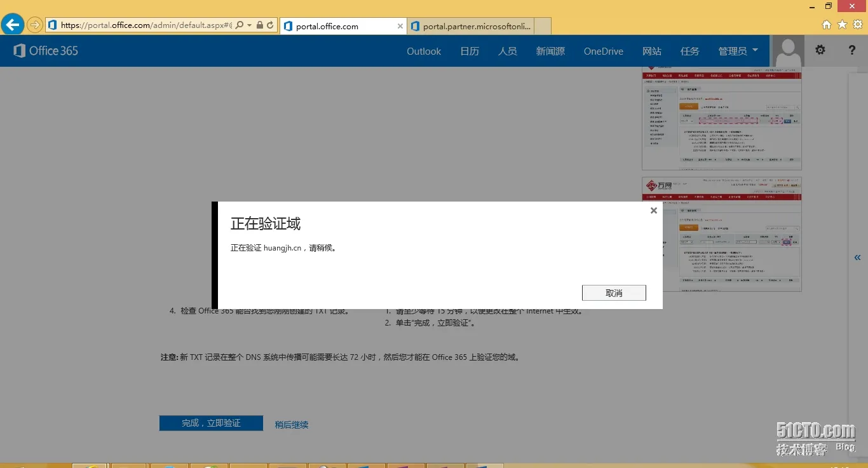868x468 pixels.
Task: Close the 正在验证域 dialog with X
Action: [653, 210]
